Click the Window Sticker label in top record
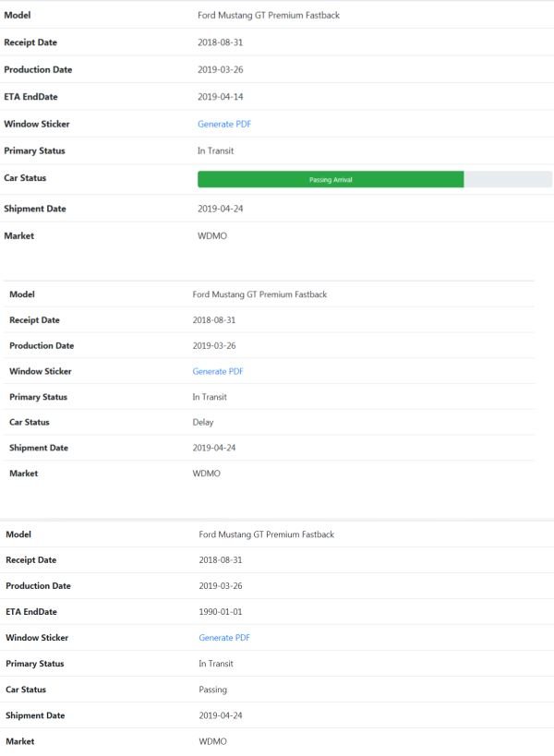This screenshot has width=554, height=756. 37,125
